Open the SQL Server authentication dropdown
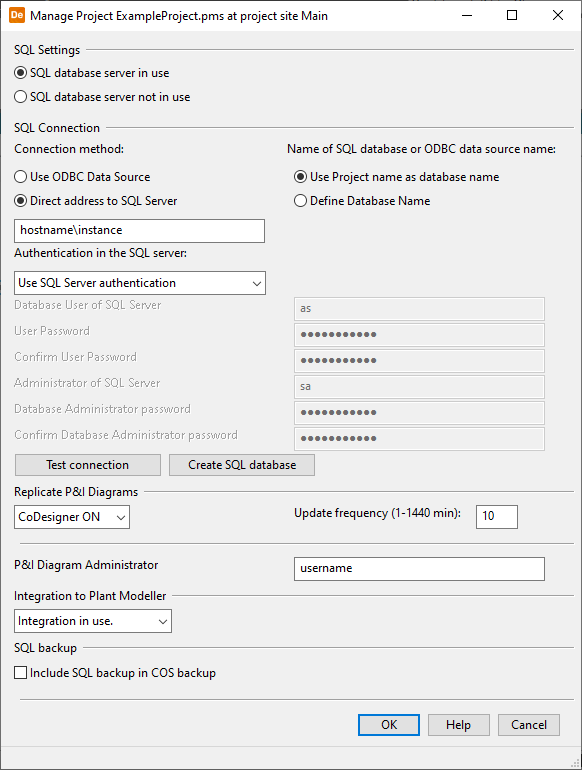 coord(140,283)
